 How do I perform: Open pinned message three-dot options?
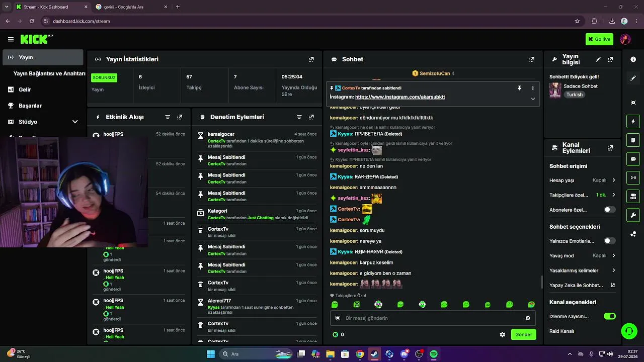[533, 88]
